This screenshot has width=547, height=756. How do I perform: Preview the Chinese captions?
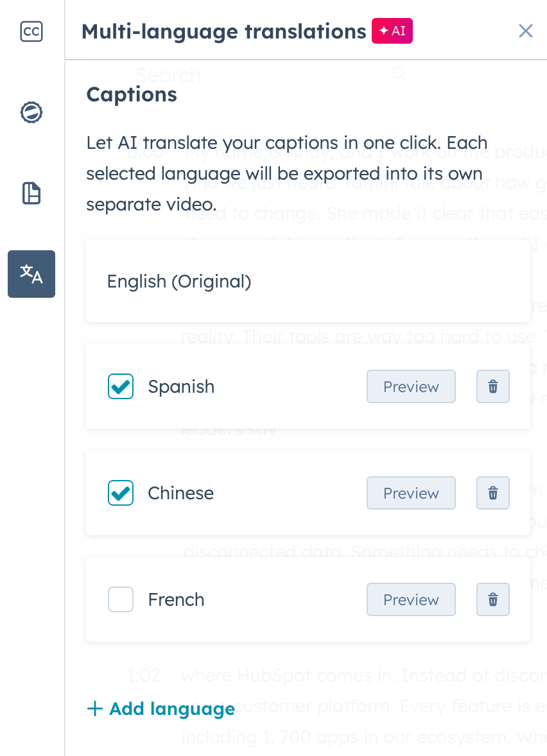(x=411, y=493)
